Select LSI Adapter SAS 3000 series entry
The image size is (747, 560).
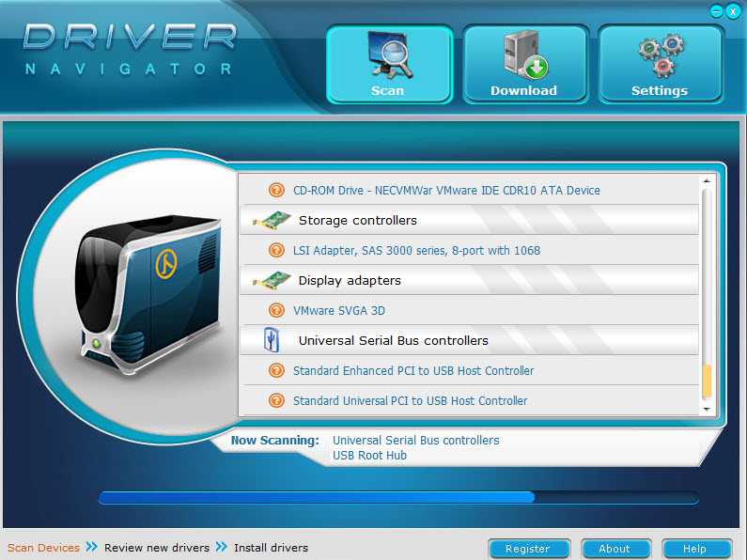(x=469, y=250)
